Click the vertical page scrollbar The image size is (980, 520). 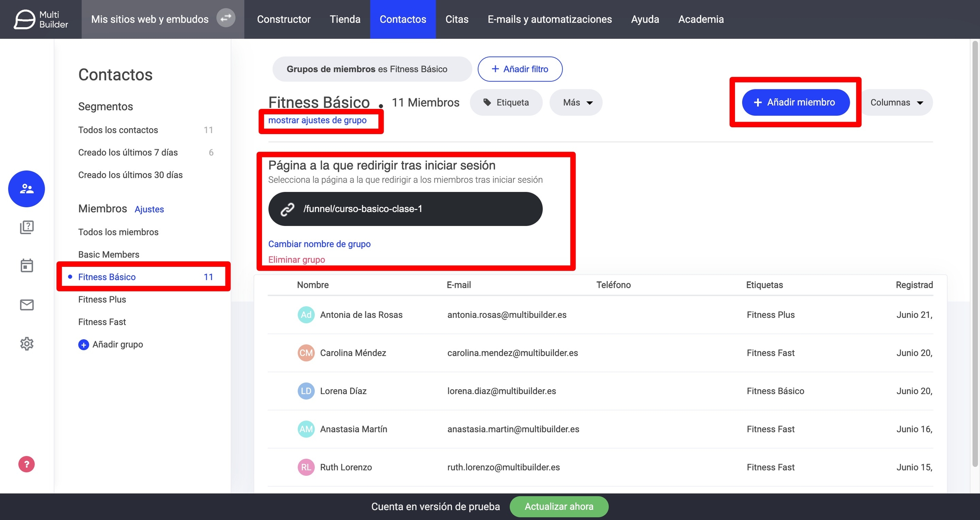975,255
